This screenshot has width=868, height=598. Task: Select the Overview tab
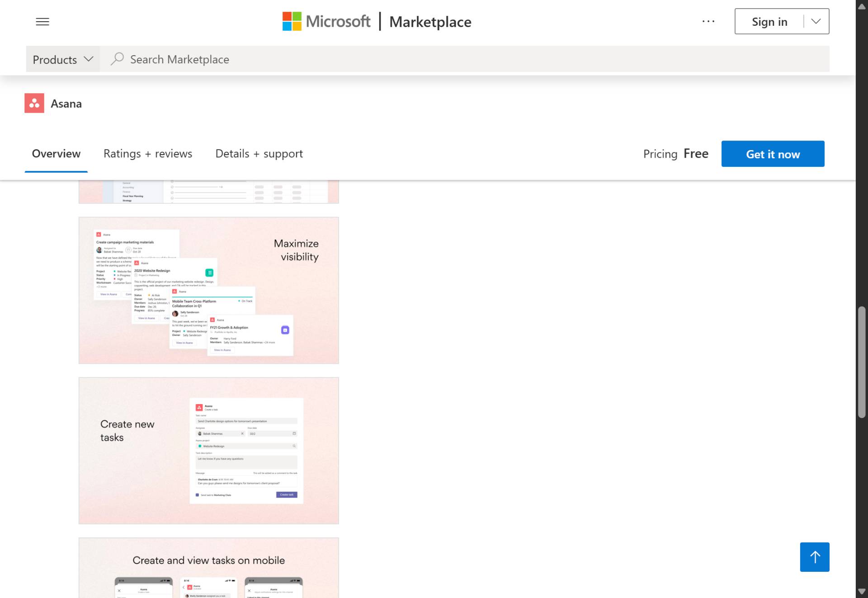[56, 154]
